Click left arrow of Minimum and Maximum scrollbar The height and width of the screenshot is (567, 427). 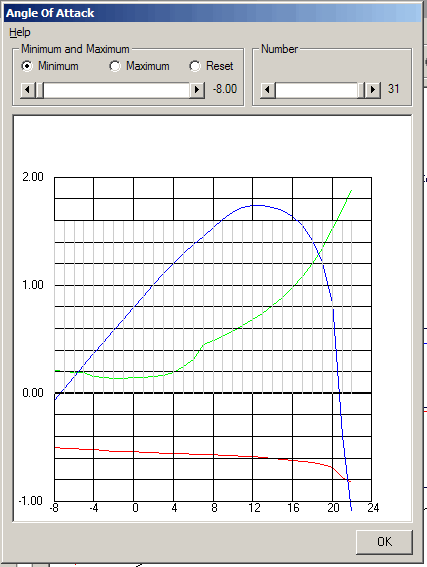[x=28, y=90]
